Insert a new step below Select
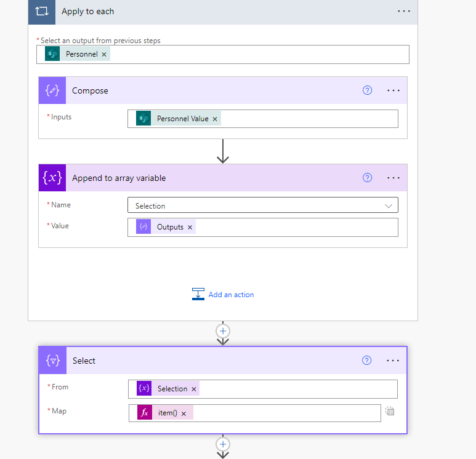This screenshot has height=459, width=476. 223,444
